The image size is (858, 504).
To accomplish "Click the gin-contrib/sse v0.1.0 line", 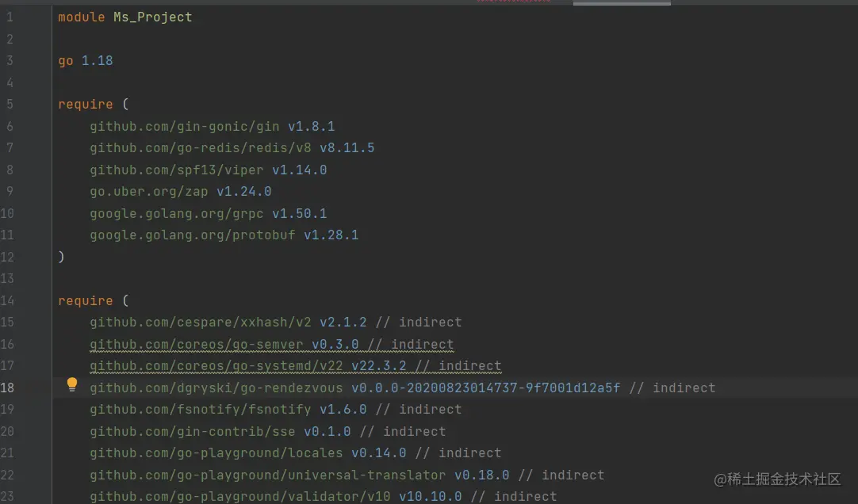I will point(268,431).
